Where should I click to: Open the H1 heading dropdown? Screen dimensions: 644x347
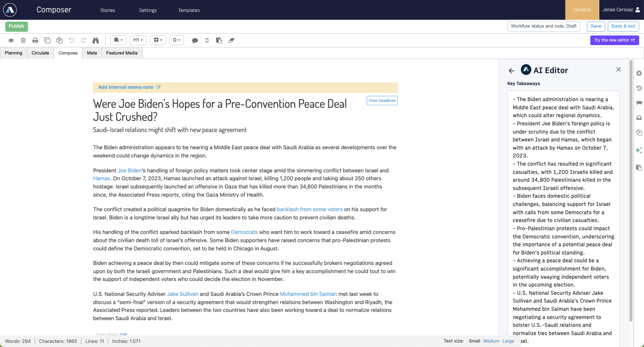138,40
